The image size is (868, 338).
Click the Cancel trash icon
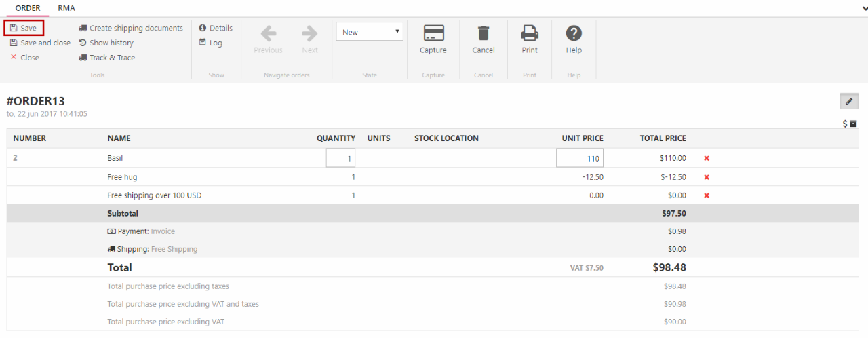click(x=484, y=33)
